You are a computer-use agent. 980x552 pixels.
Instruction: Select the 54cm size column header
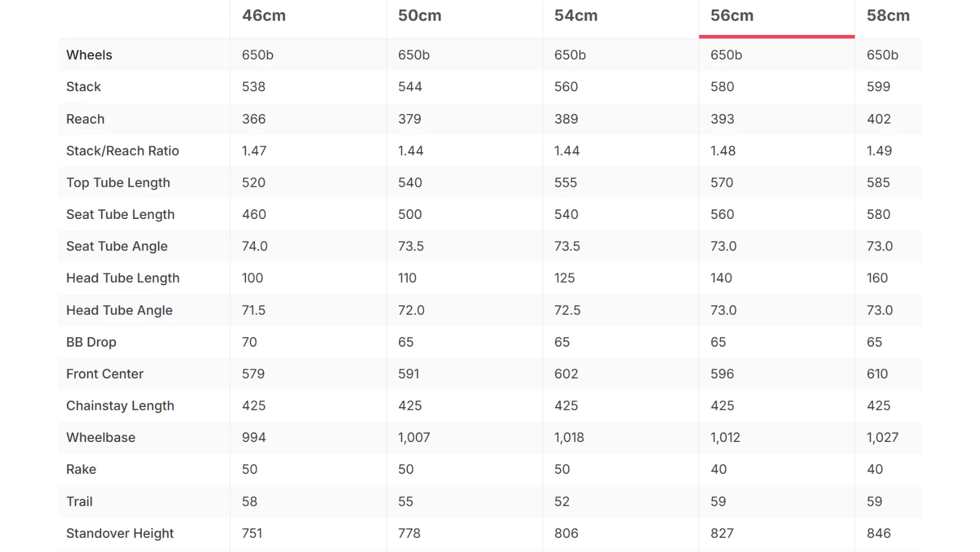click(x=576, y=16)
